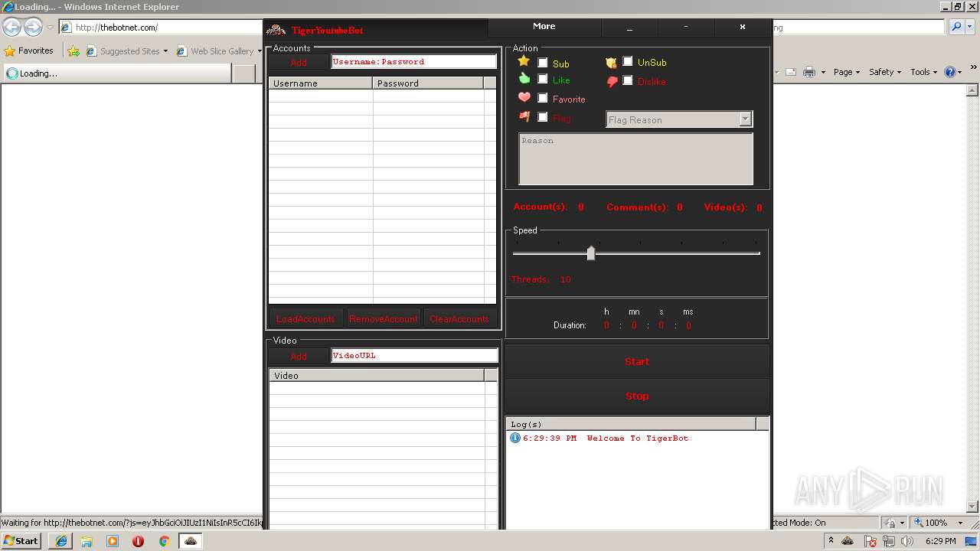Open the Safety menu
The width and height of the screenshot is (980, 551).
[885, 72]
